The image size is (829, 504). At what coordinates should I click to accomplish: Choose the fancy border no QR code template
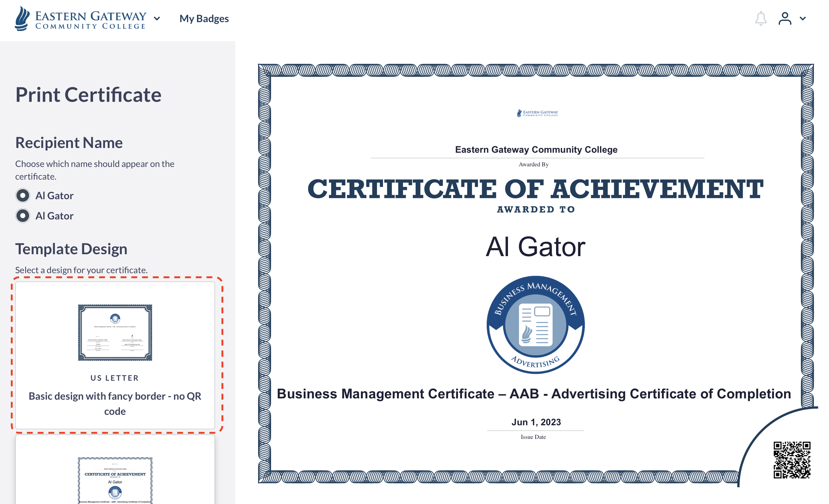115,355
